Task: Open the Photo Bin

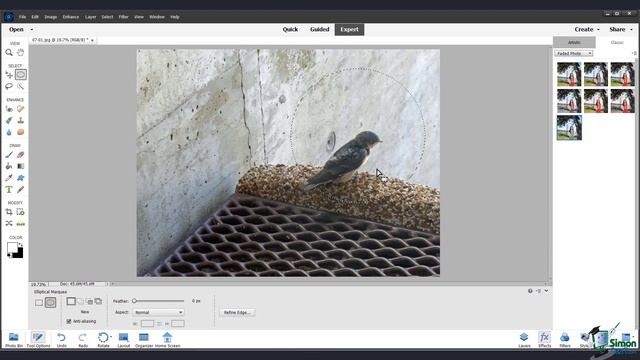Action: (x=14, y=340)
